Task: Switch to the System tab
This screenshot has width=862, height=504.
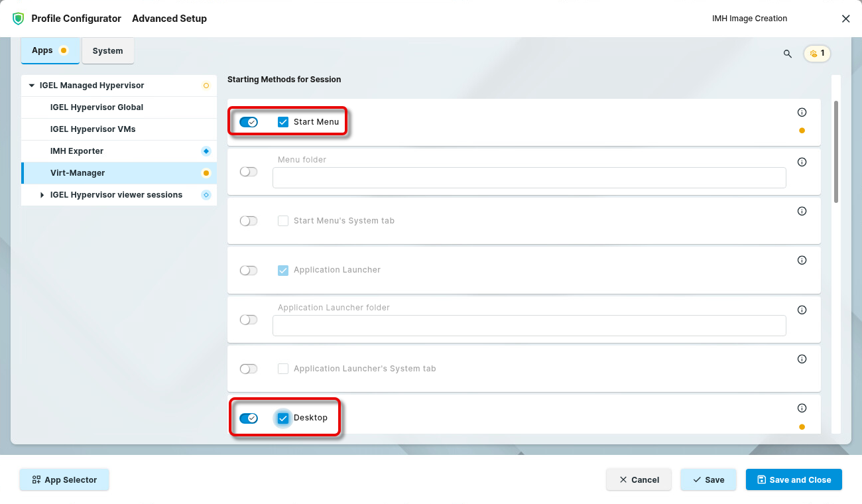Action: pyautogui.click(x=107, y=51)
